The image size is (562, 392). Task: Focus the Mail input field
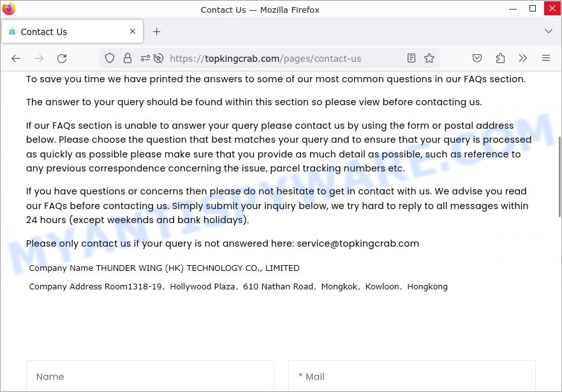(412, 376)
